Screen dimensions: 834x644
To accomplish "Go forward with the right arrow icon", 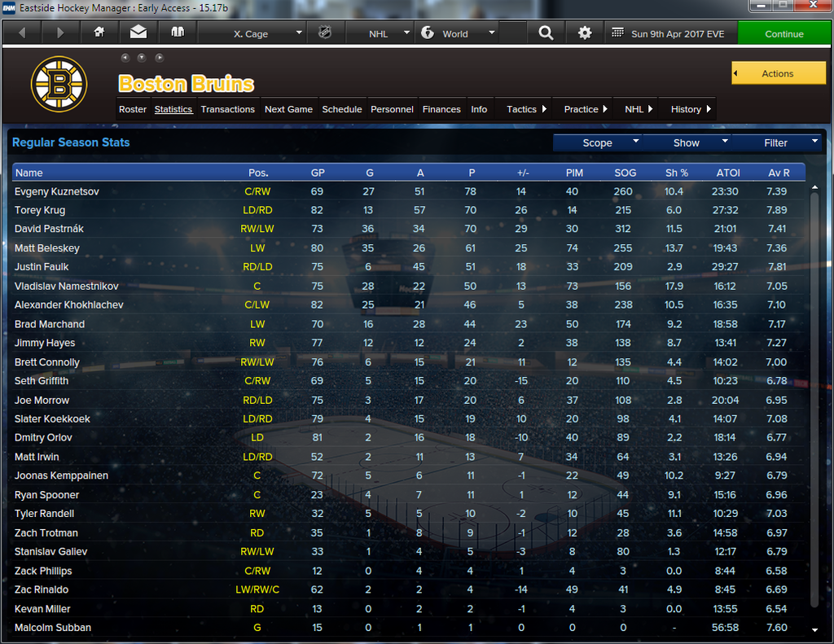I will coord(60,33).
